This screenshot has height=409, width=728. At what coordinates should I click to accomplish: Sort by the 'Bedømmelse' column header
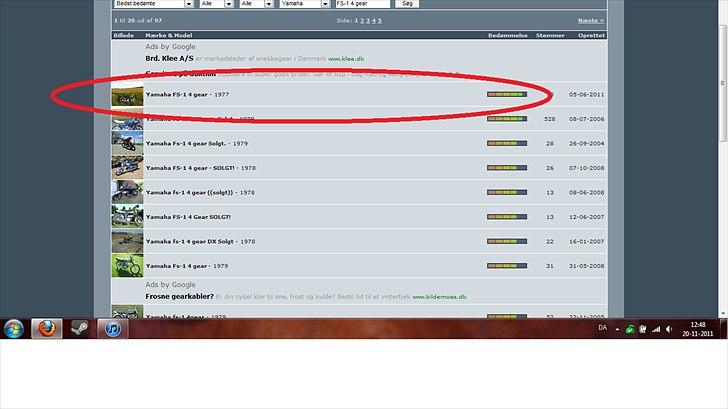507,35
